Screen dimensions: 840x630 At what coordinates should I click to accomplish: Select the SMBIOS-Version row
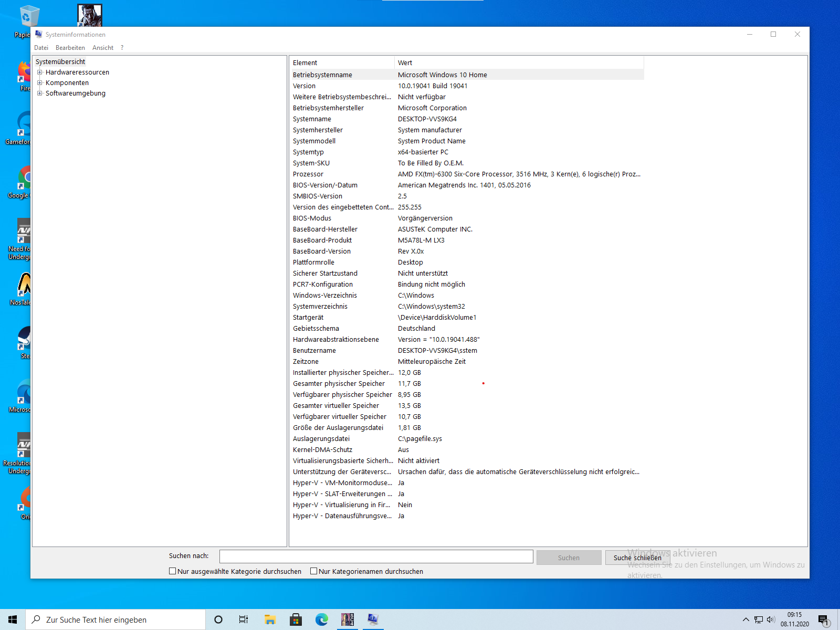click(x=467, y=196)
